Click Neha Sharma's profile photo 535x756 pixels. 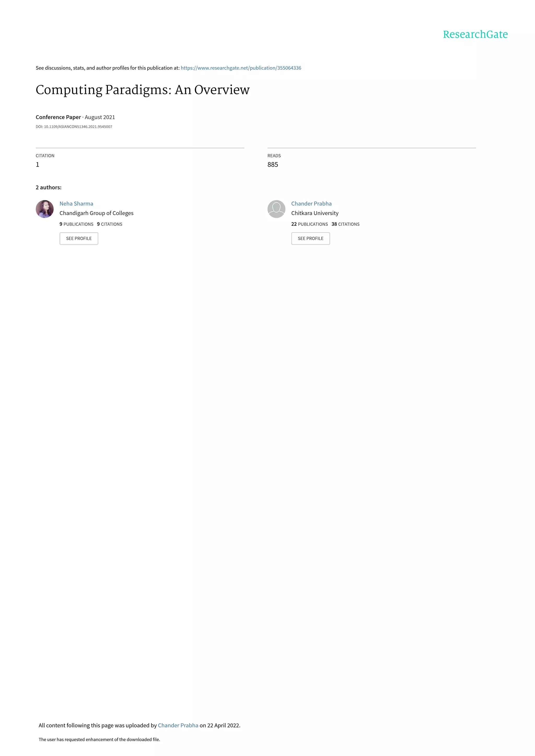tap(44, 209)
